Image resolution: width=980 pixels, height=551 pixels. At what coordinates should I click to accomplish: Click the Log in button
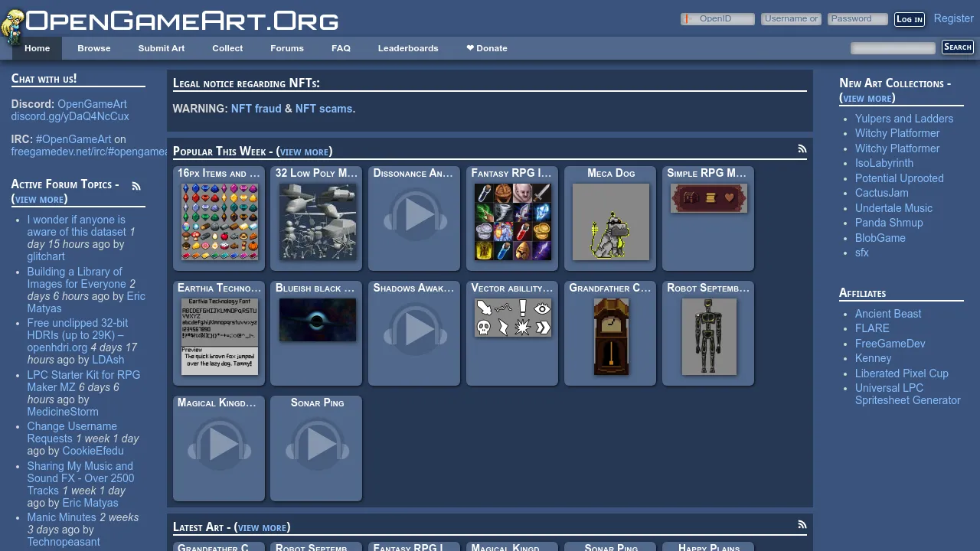coord(910,19)
